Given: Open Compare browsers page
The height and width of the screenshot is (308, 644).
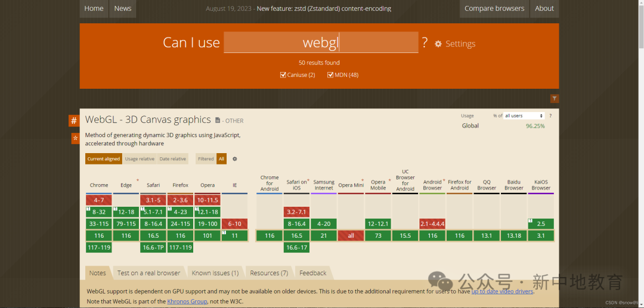Looking at the screenshot, I should coord(494,8).
